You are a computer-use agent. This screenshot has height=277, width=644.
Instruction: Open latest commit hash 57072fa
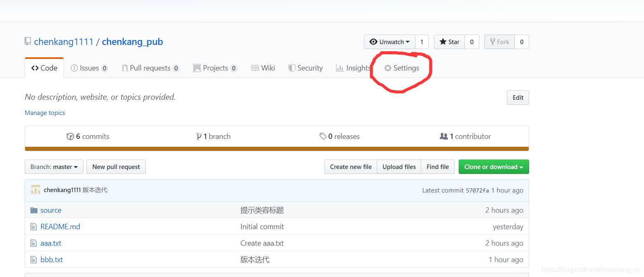(x=477, y=190)
